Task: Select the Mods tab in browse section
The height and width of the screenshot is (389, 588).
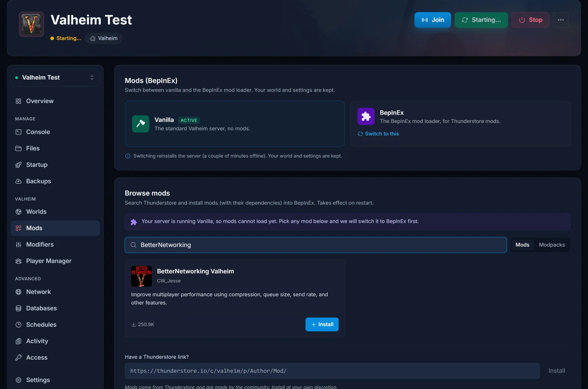Action: (x=522, y=245)
